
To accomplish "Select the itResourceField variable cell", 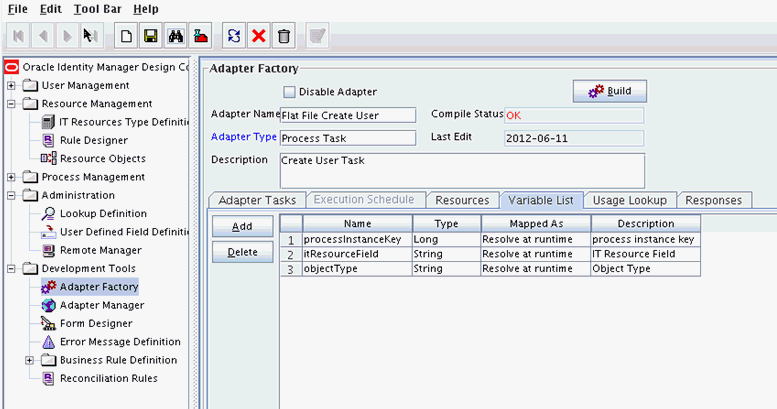I will click(357, 254).
